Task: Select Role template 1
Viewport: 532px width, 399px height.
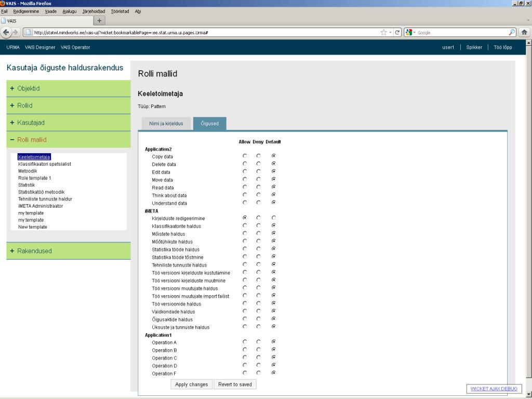Action: pos(35,178)
